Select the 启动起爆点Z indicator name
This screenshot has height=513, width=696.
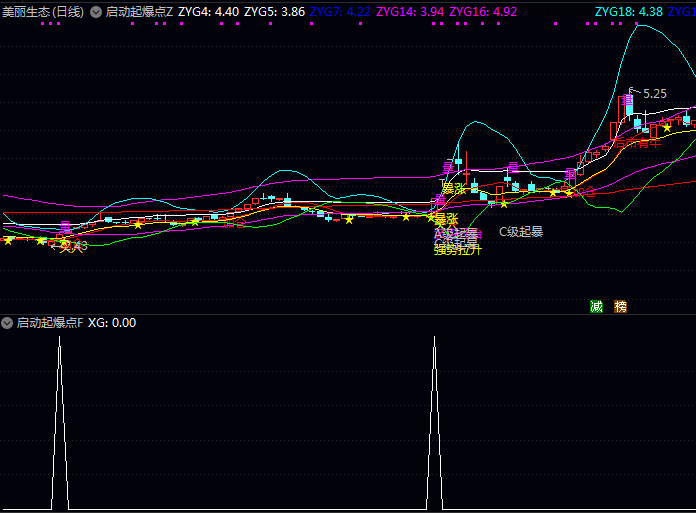coord(139,12)
